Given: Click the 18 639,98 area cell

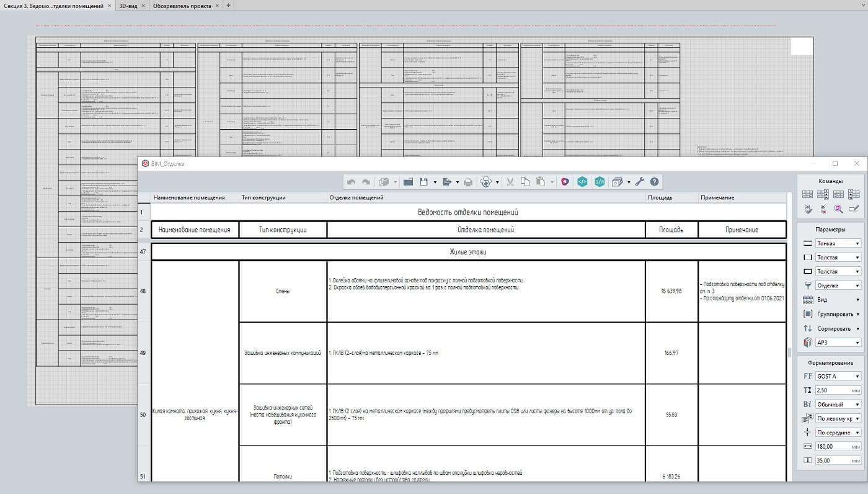Looking at the screenshot, I should [671, 290].
